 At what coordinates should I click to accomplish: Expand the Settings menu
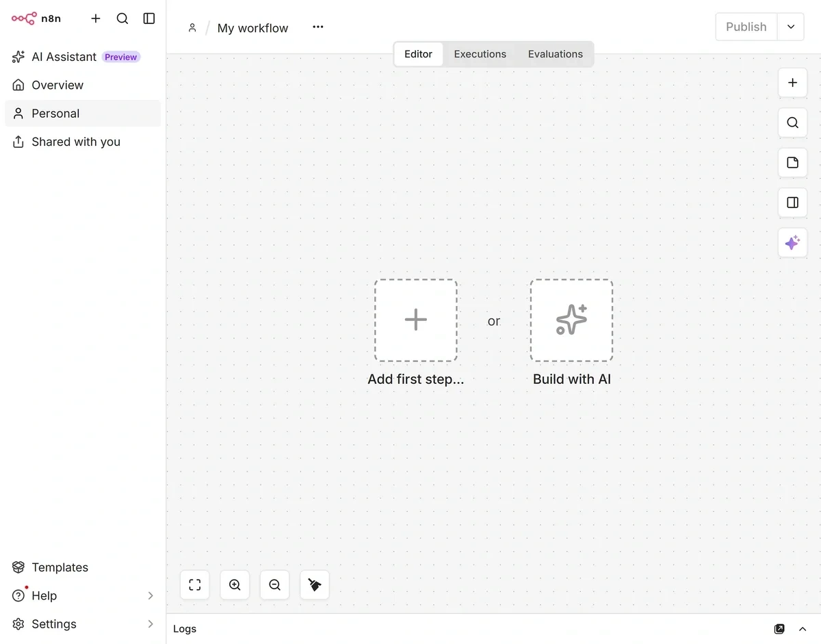pyautogui.click(x=83, y=624)
